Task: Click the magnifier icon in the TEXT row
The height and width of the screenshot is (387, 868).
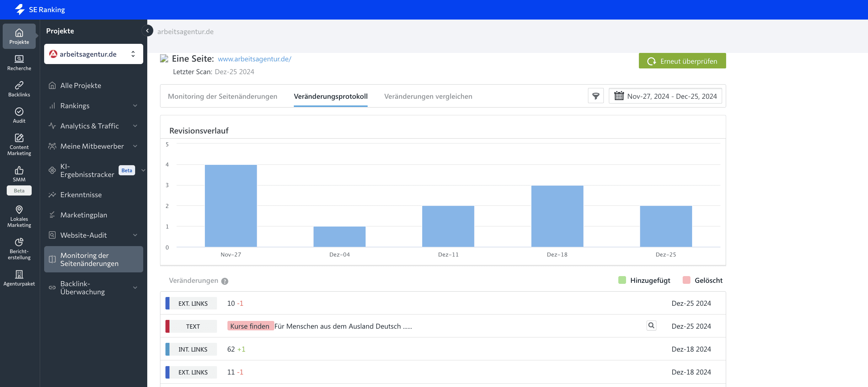Action: (x=651, y=326)
